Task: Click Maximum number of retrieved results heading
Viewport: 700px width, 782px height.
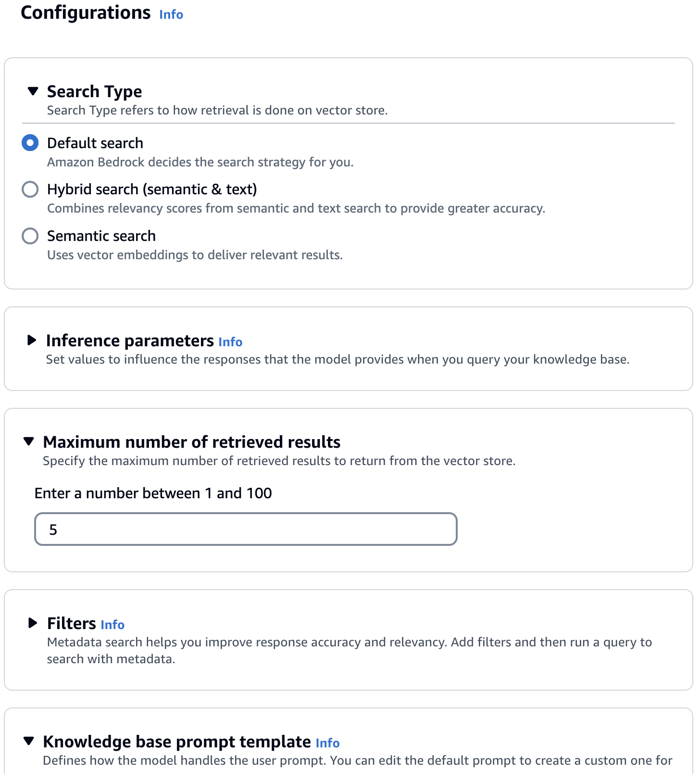Action: point(192,442)
